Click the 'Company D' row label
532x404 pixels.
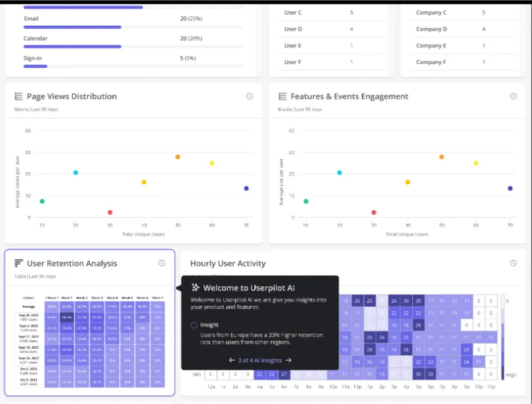click(431, 29)
